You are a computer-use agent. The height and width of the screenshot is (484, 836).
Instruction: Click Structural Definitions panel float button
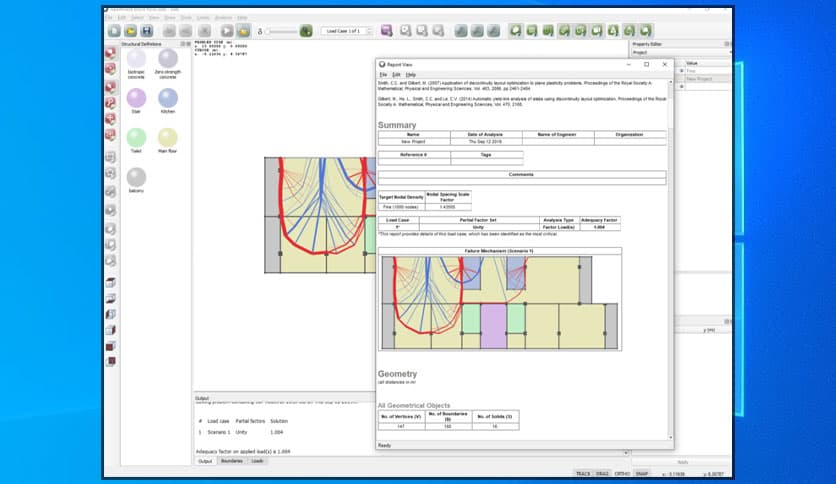click(183, 44)
